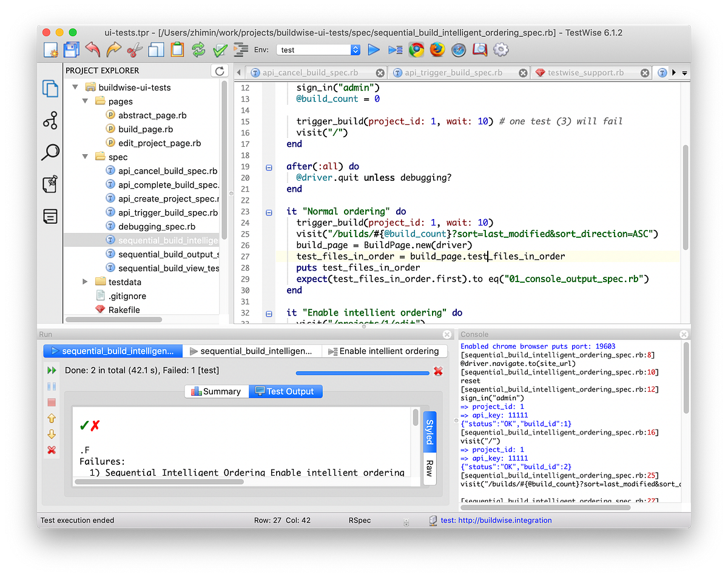
Task: Collapse the pages folder in Project Explorer
Action: point(85,101)
